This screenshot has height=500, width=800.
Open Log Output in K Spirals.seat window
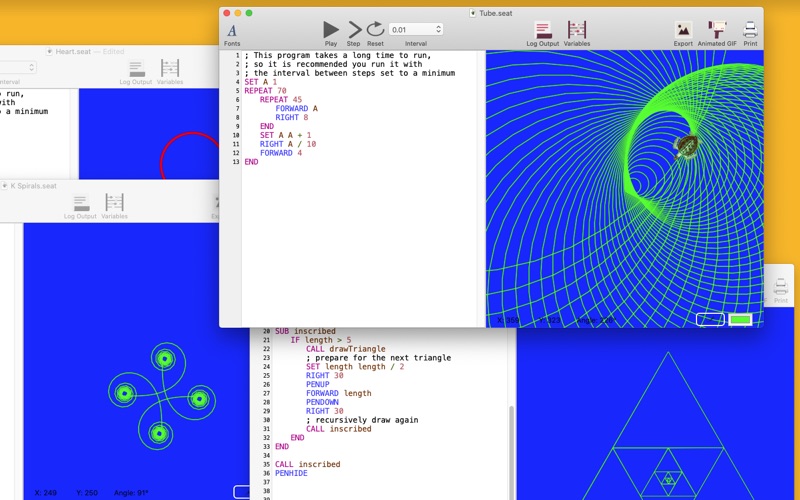coord(80,207)
